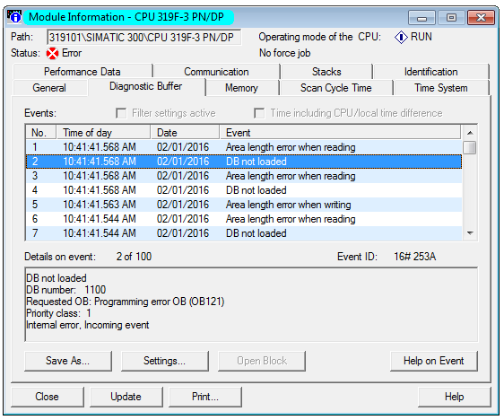
Task: Select event 6 Area length error when reading
Action: (x=244, y=219)
